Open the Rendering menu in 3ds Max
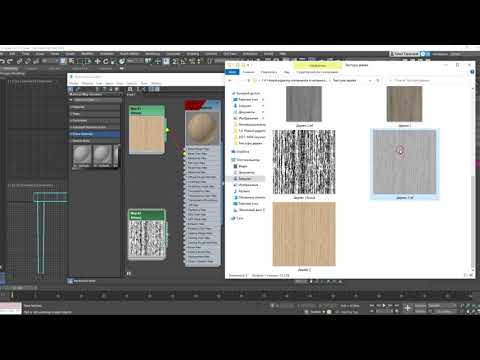Viewport: 480px width, 360px height. tap(152, 54)
